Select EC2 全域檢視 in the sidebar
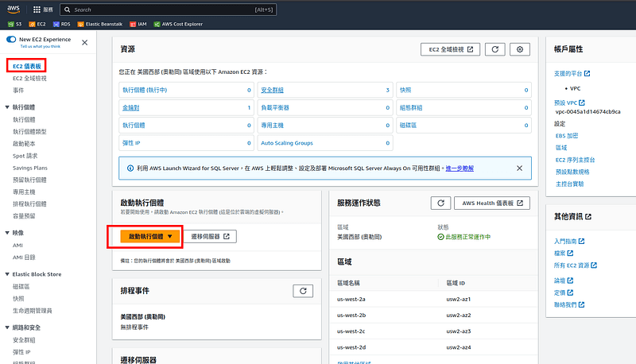The height and width of the screenshot is (364, 636). pyautogui.click(x=29, y=78)
